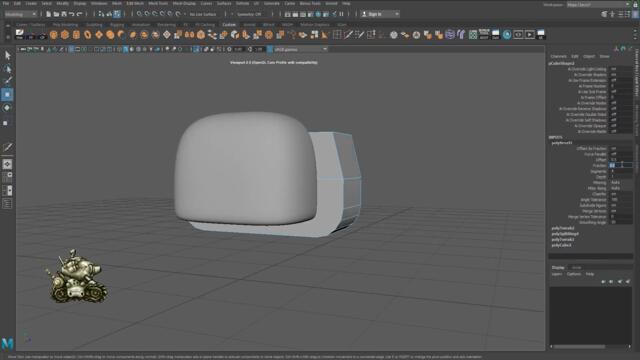640x360 pixels.
Task: Click play-arrow script icon on shelf
Action: click(x=529, y=35)
